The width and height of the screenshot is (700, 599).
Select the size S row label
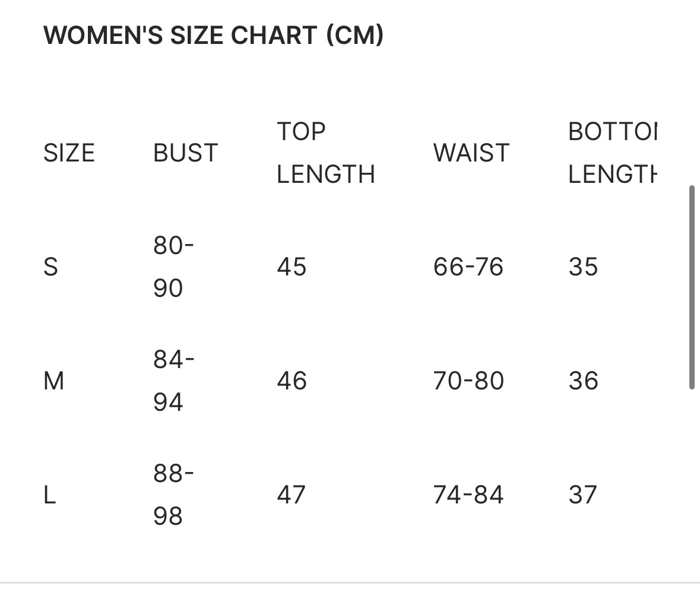(x=50, y=267)
